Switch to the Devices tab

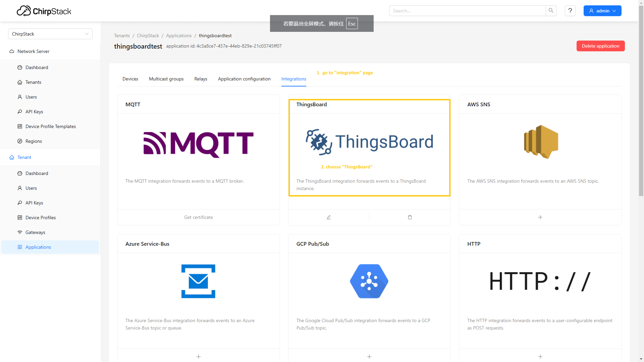coord(130,79)
